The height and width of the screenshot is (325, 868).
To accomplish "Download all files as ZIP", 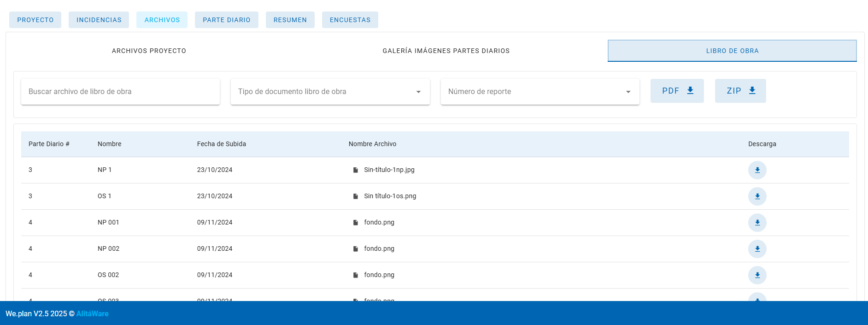I will (740, 91).
